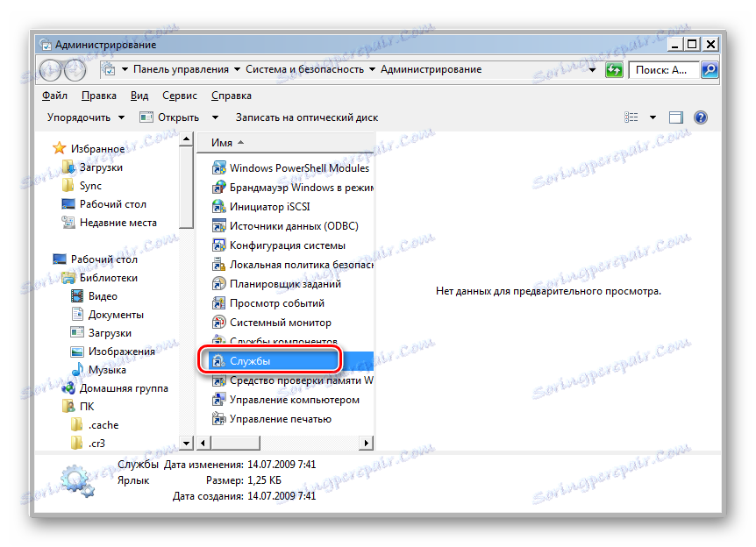756x547 pixels.
Task: Sort by the Имя column header
Action: (285, 142)
